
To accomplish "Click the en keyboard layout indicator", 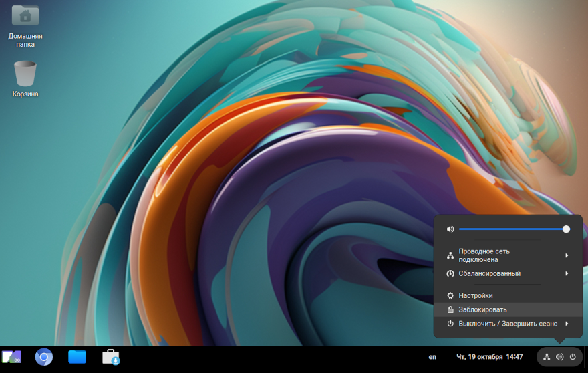I will pos(432,357).
